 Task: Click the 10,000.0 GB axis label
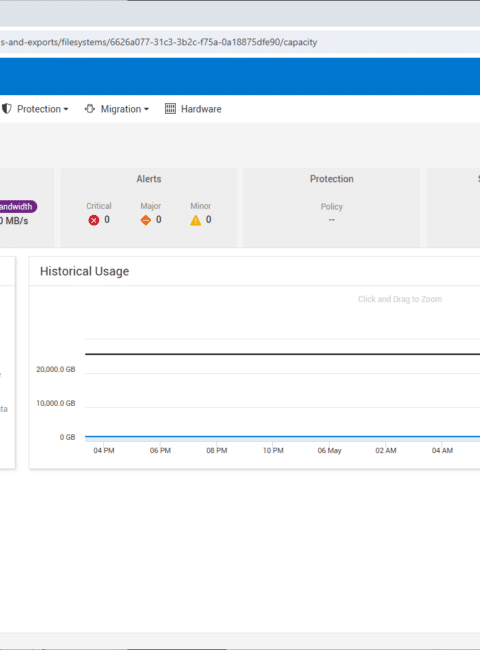[56, 403]
